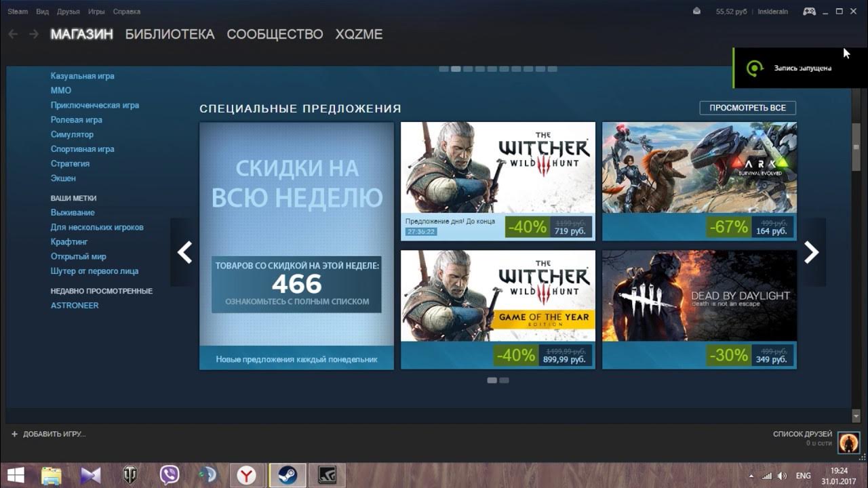Image resolution: width=868 pixels, height=488 pixels.
Task: Select second dot in top featured carousel
Action: [456, 68]
